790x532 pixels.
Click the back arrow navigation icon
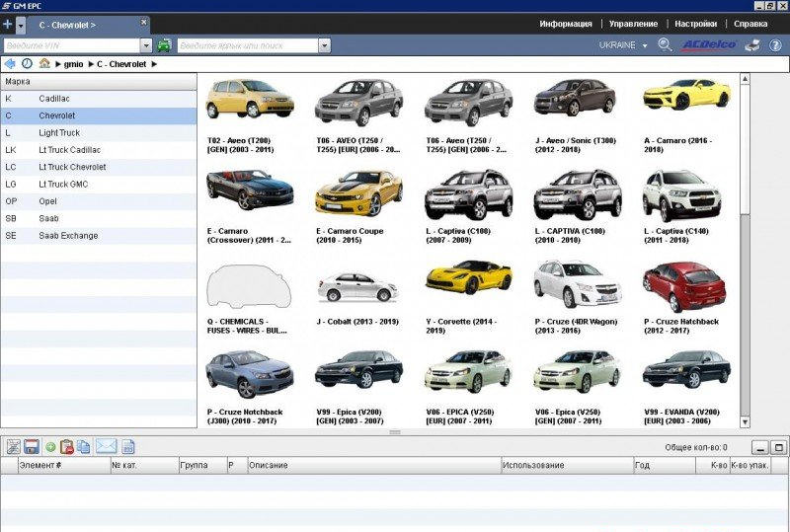click(10, 63)
